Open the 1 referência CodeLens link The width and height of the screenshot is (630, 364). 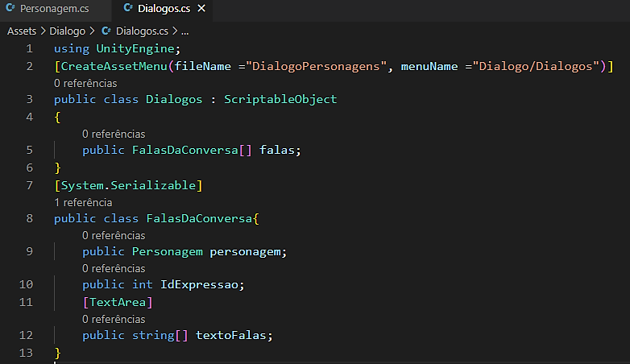click(x=83, y=202)
